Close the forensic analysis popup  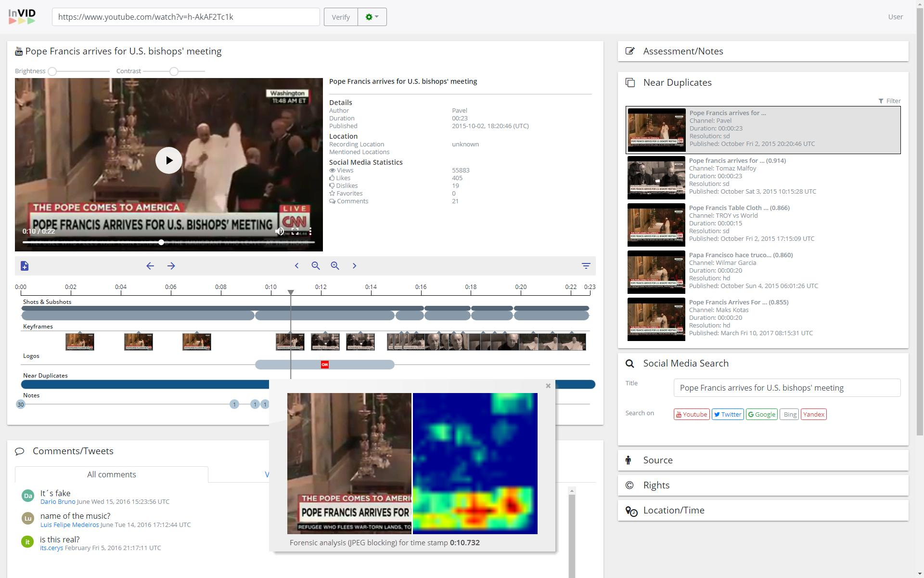(548, 386)
